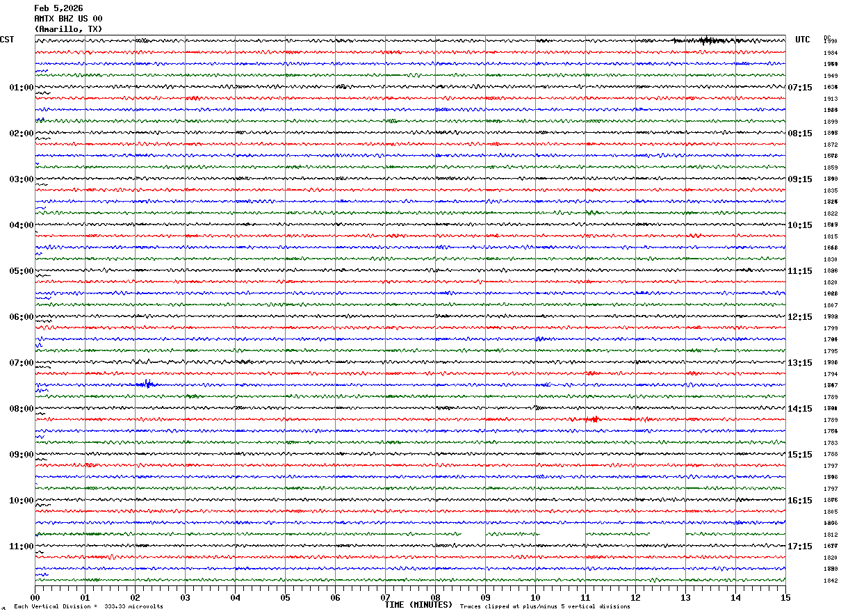Select the 07:15 UTC row label
Screen dimensions: 841x616
coord(800,88)
